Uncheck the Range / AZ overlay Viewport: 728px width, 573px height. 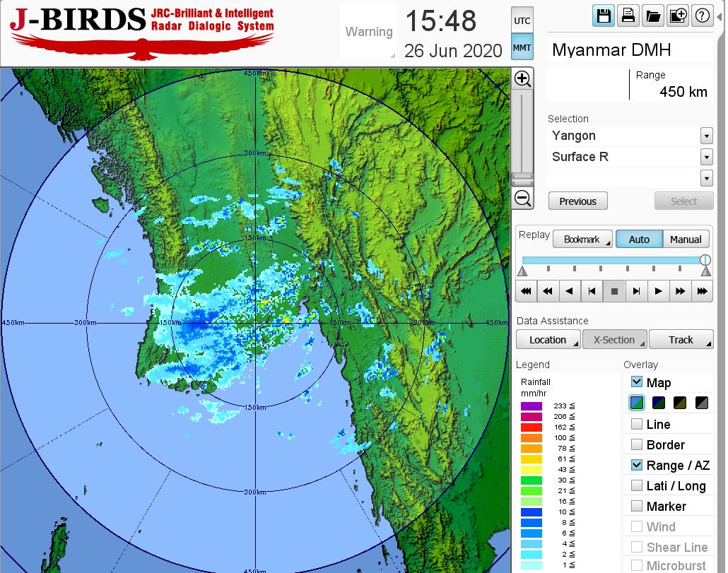point(637,465)
